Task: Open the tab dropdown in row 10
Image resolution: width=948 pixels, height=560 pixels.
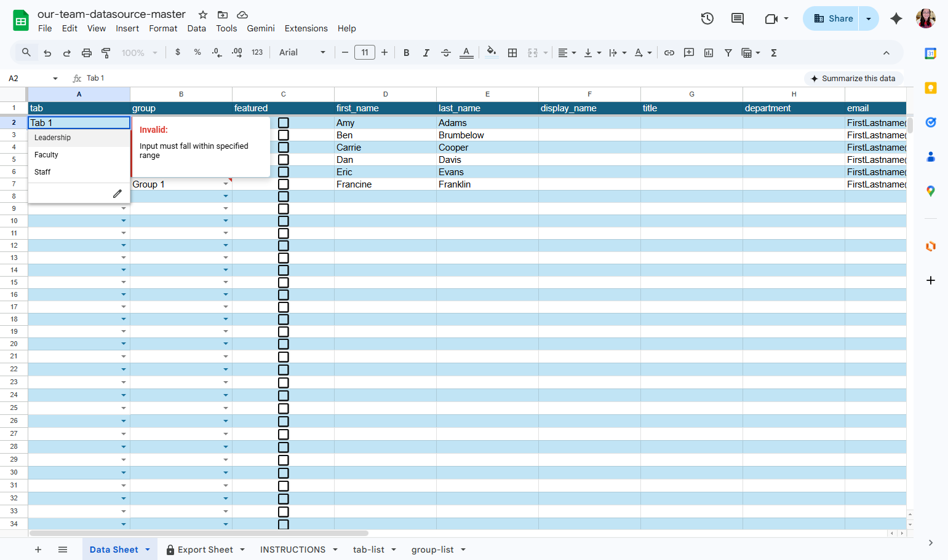Action: tap(124, 221)
